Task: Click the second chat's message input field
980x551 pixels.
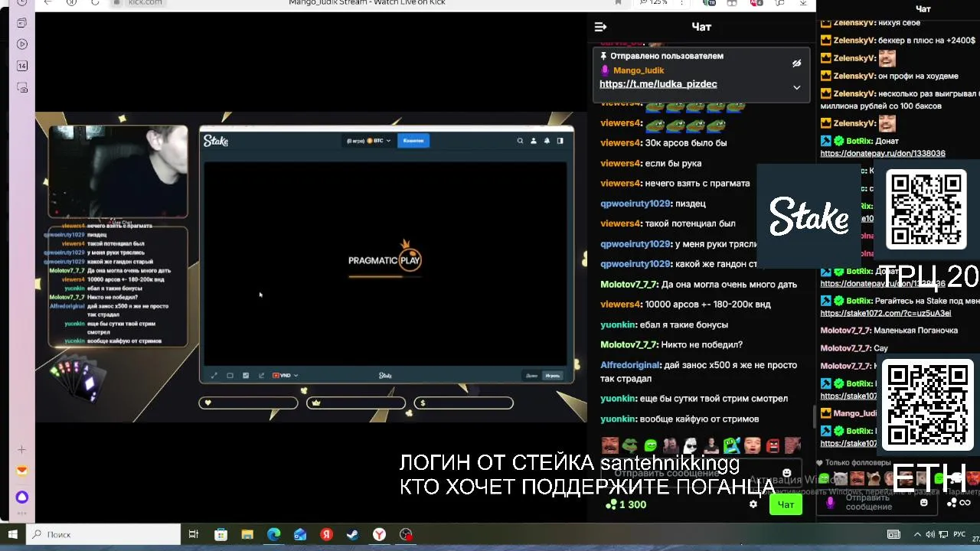Action: (877, 503)
